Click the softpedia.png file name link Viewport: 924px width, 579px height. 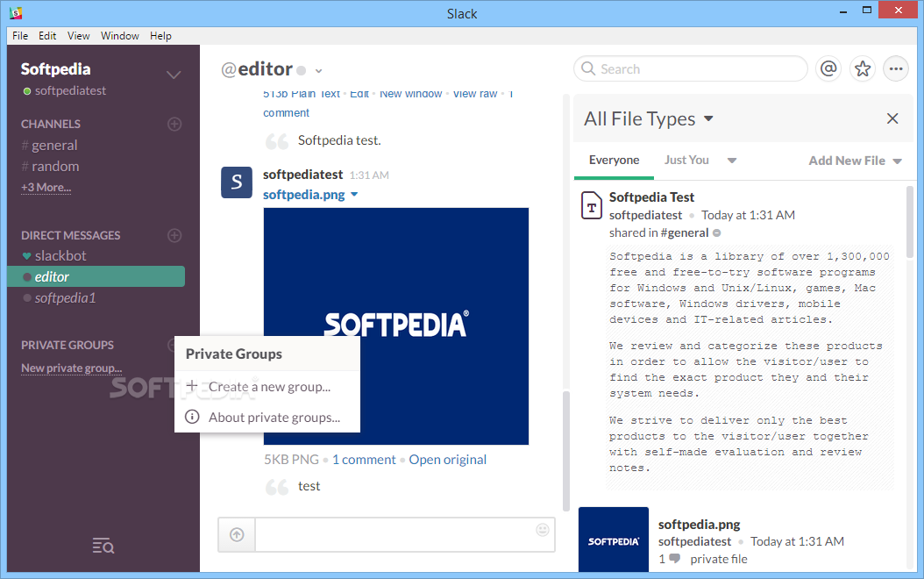(x=304, y=195)
